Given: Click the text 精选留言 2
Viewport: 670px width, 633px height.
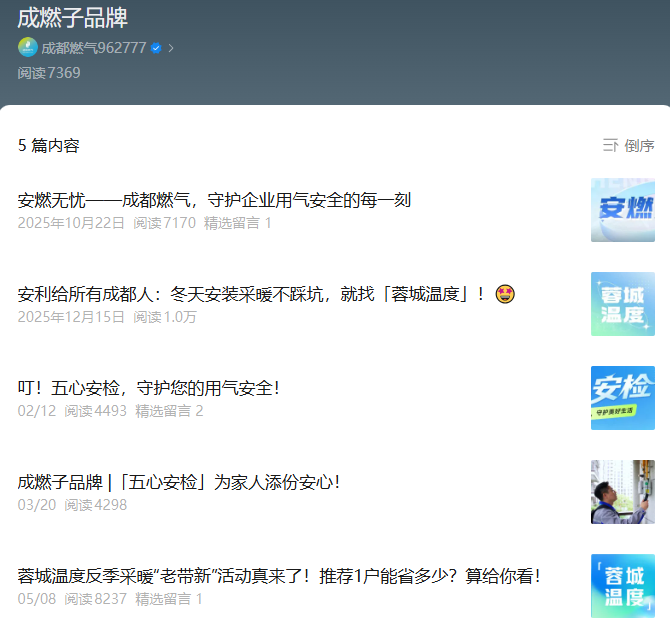Looking at the screenshot, I should [169, 411].
